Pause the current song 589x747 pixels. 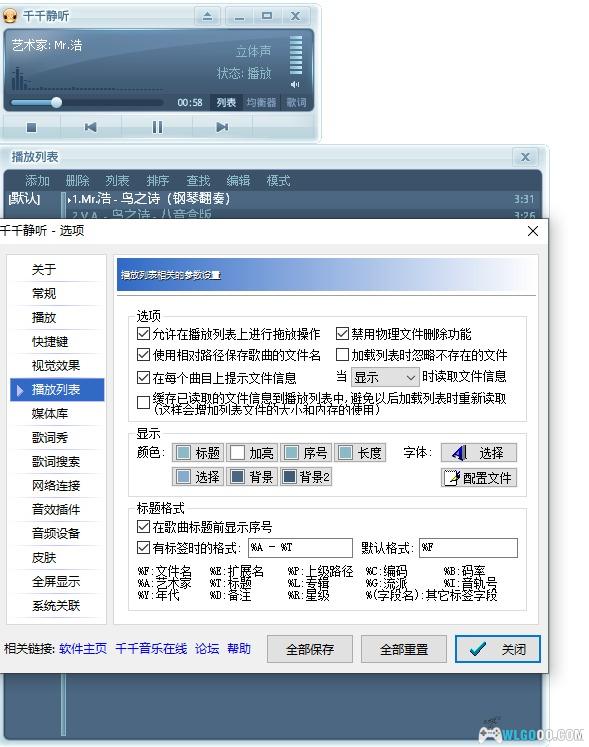point(157,128)
